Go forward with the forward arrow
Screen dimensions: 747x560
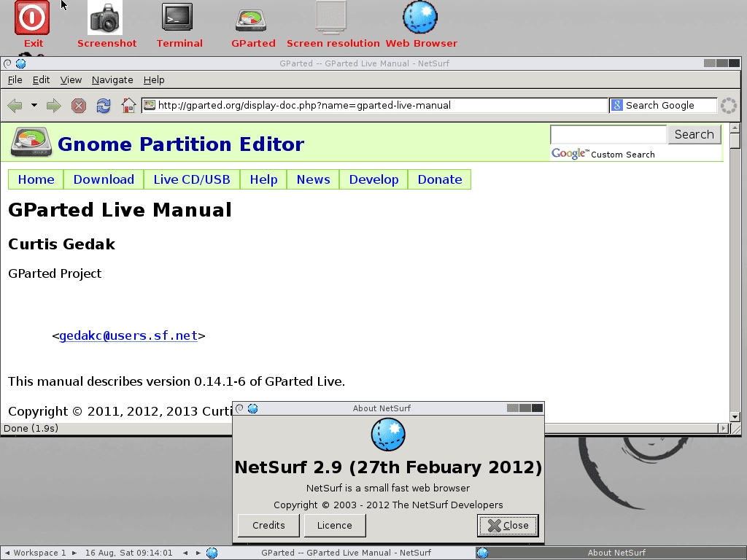coord(53,105)
